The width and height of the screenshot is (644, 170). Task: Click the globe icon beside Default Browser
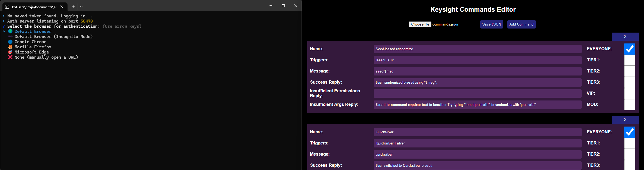(10, 32)
